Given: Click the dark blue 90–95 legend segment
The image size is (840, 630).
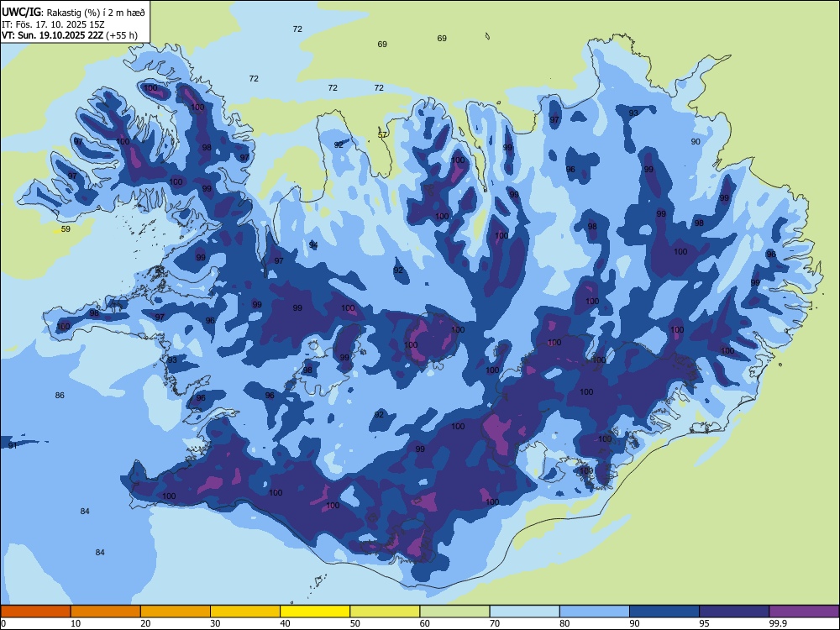Looking at the screenshot, I should (664, 612).
